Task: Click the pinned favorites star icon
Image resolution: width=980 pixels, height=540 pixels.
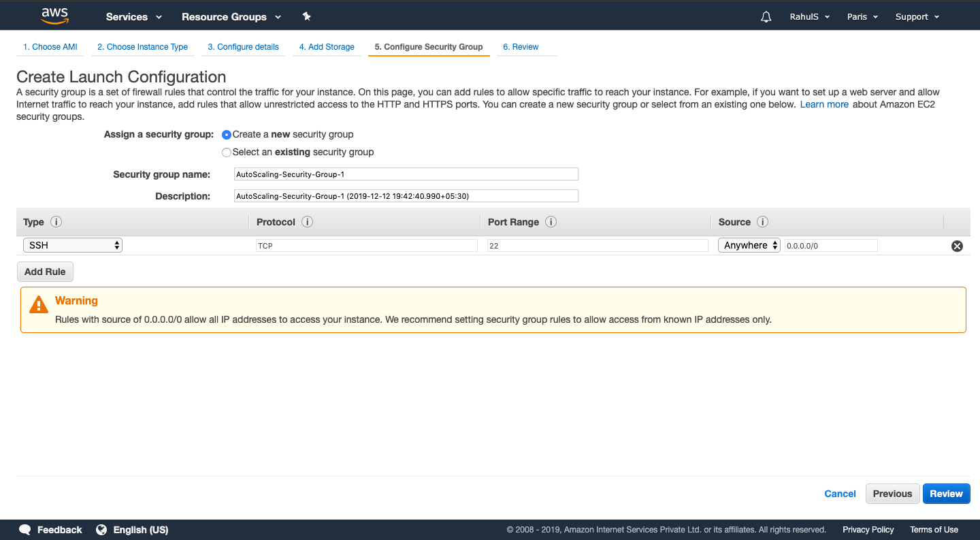Action: [306, 16]
